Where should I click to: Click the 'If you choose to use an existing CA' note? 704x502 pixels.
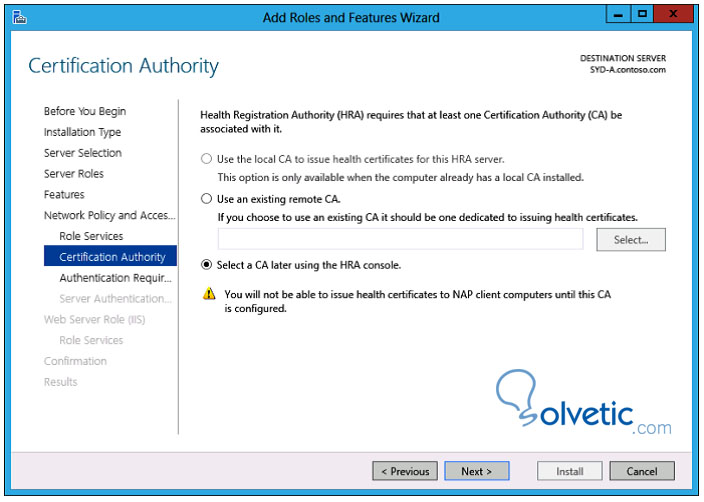pyautogui.click(x=427, y=217)
